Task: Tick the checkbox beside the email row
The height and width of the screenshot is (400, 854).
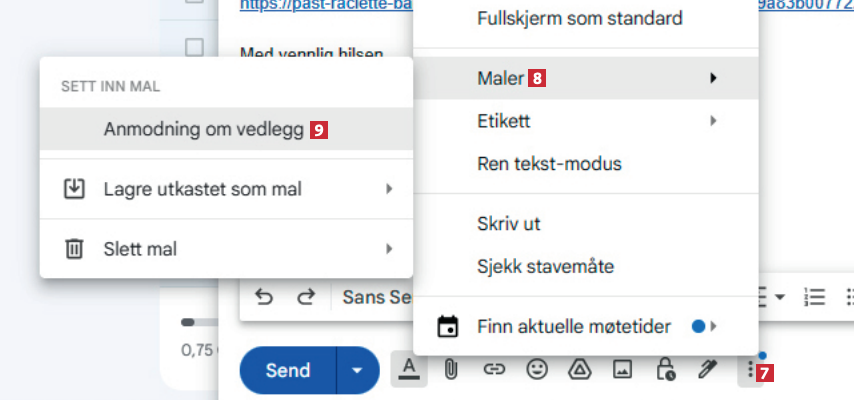Action: [195, 47]
